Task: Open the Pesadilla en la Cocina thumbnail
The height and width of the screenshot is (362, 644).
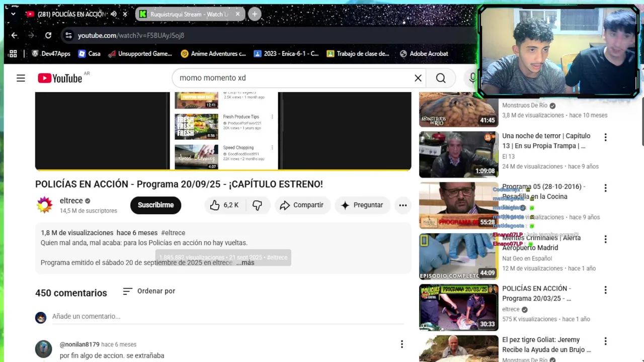Action: (458, 205)
